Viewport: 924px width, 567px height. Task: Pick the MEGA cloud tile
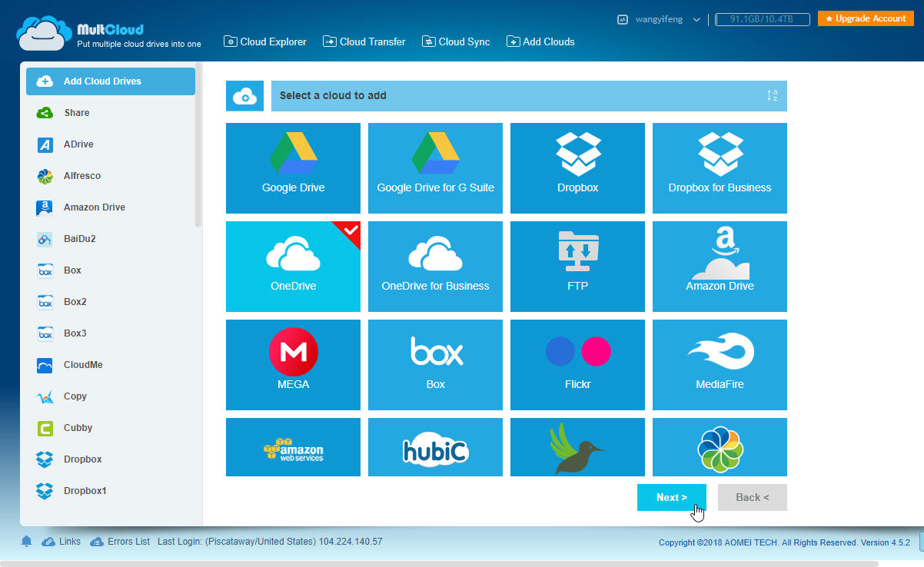point(293,365)
